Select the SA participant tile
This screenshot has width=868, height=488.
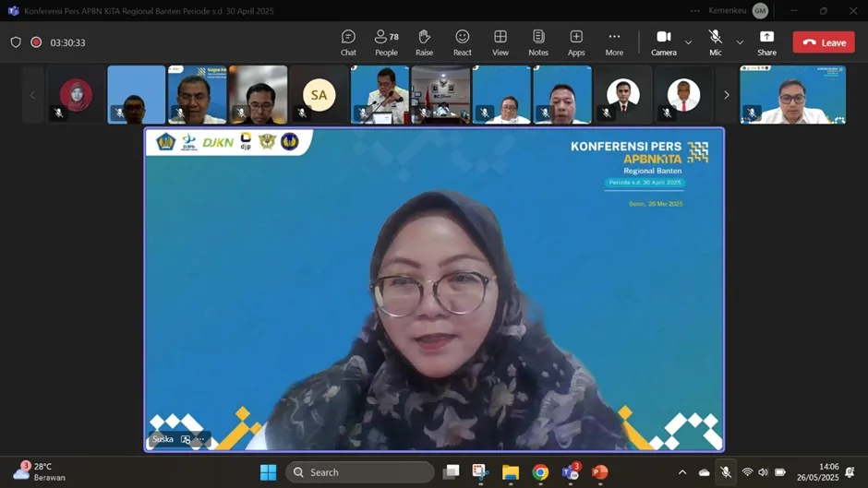pyautogui.click(x=319, y=95)
